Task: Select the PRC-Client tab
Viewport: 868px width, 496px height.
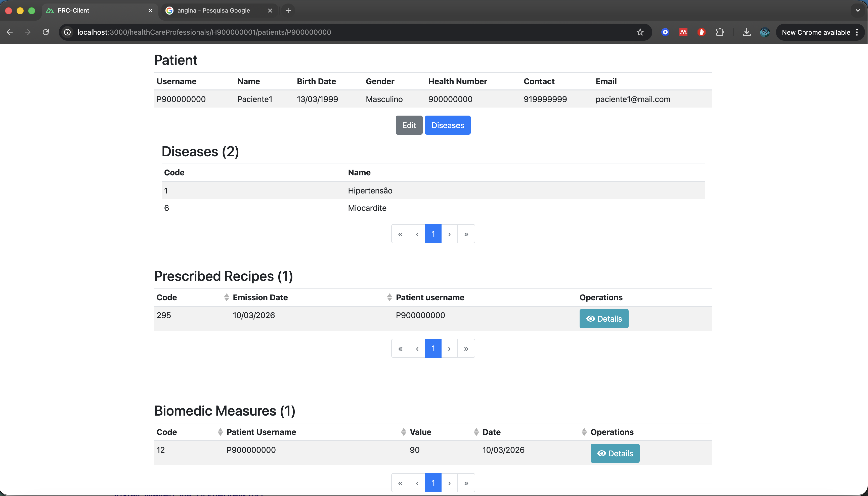Action: point(73,11)
